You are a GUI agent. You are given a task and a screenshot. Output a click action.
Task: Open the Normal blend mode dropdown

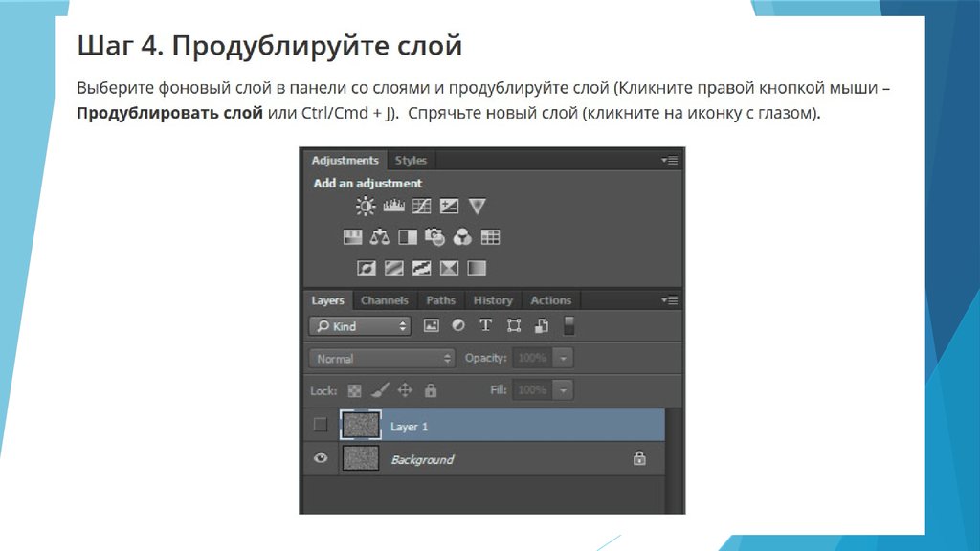point(382,359)
